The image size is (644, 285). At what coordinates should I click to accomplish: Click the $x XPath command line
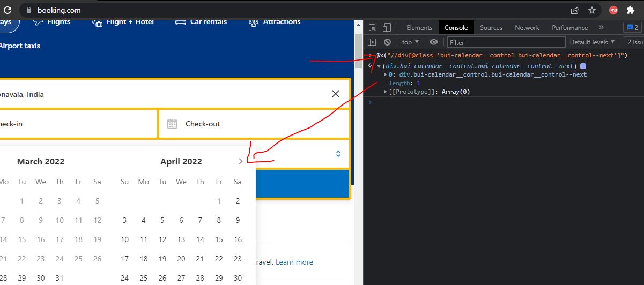501,55
